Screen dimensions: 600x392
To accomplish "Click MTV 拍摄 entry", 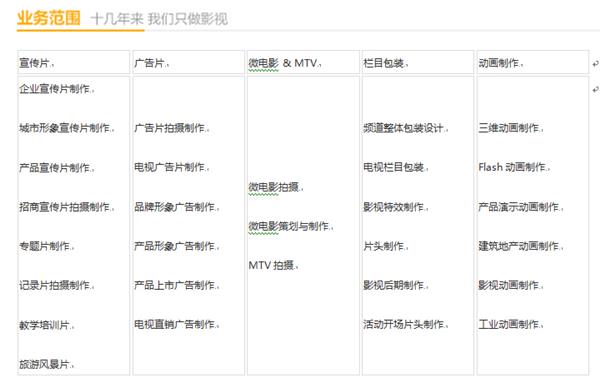I will tap(271, 265).
